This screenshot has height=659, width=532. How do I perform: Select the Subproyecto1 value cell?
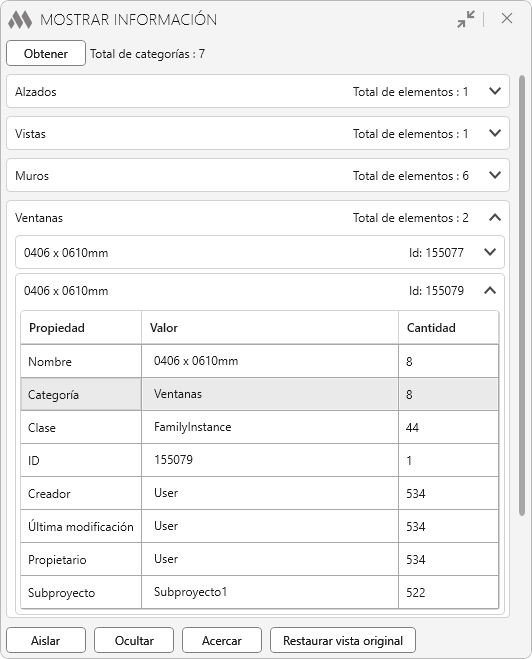coord(270,592)
